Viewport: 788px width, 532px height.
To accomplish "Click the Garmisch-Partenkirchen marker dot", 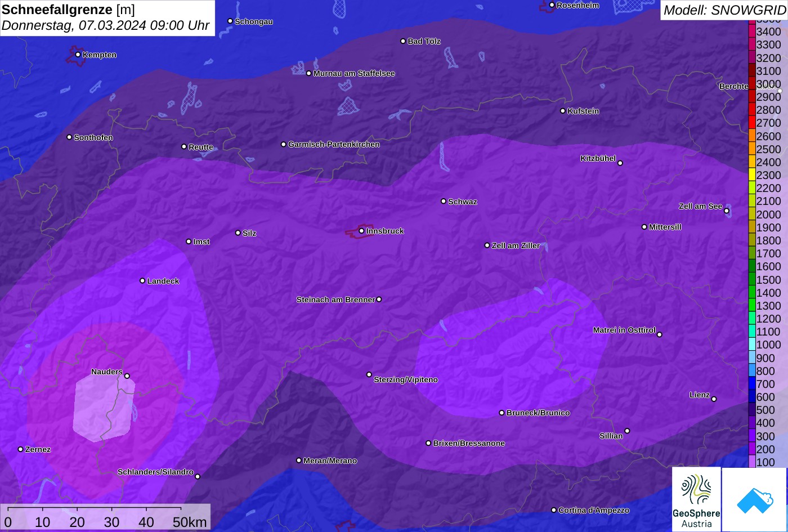I will [x=284, y=144].
